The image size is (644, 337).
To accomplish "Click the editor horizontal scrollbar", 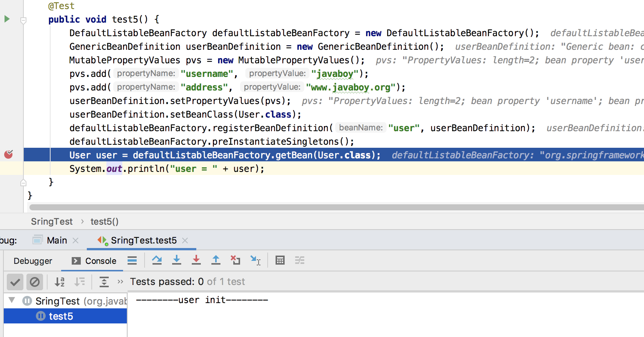I will (337, 207).
